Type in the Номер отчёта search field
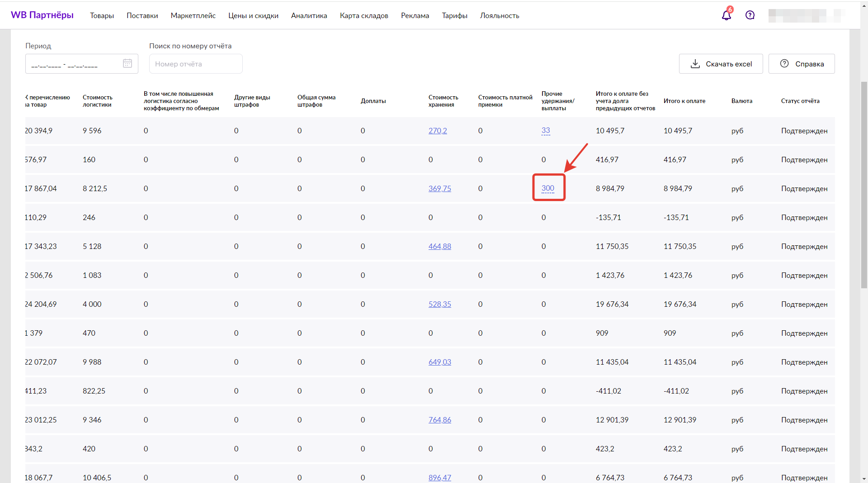Image resolution: width=868 pixels, height=483 pixels. click(196, 64)
